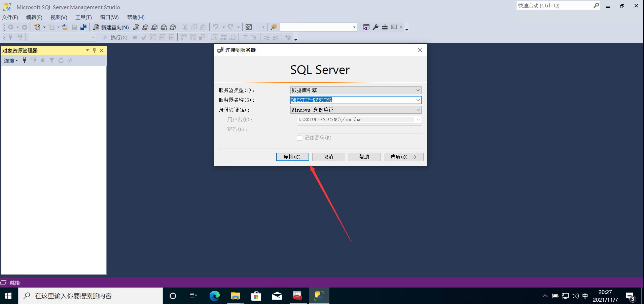The height and width of the screenshot is (304, 644).
Task: Open Microsoft Edge from the taskbar
Action: pyautogui.click(x=215, y=296)
